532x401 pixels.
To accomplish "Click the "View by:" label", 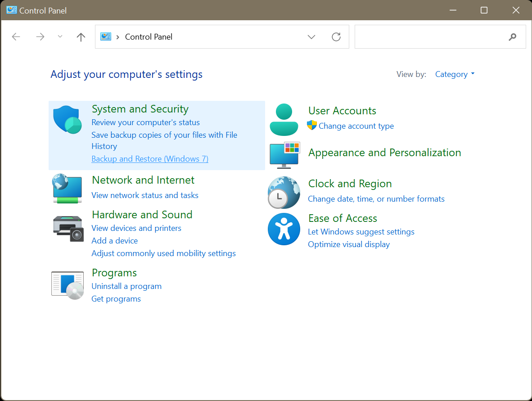I will 411,74.
